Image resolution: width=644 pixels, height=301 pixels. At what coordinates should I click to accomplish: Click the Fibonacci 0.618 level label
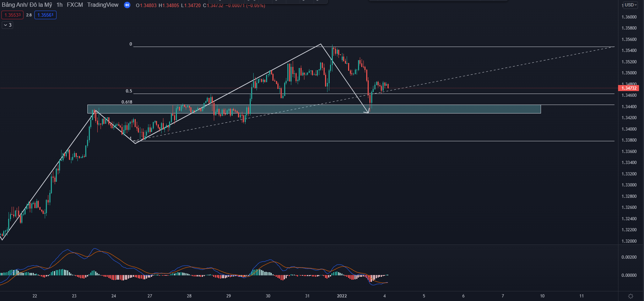(127, 102)
